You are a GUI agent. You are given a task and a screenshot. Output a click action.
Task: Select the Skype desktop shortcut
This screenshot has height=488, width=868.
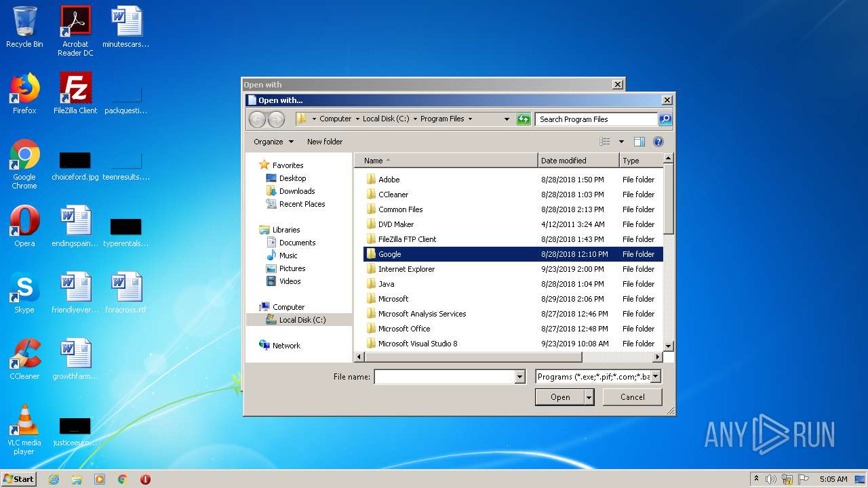(24, 293)
